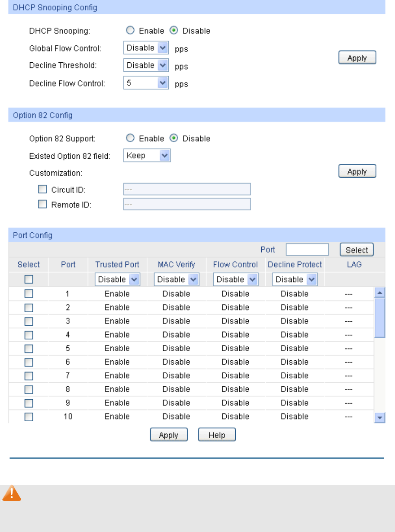Open the Flow Control column dropdown
This screenshot has width=395, height=532.
coord(236,279)
